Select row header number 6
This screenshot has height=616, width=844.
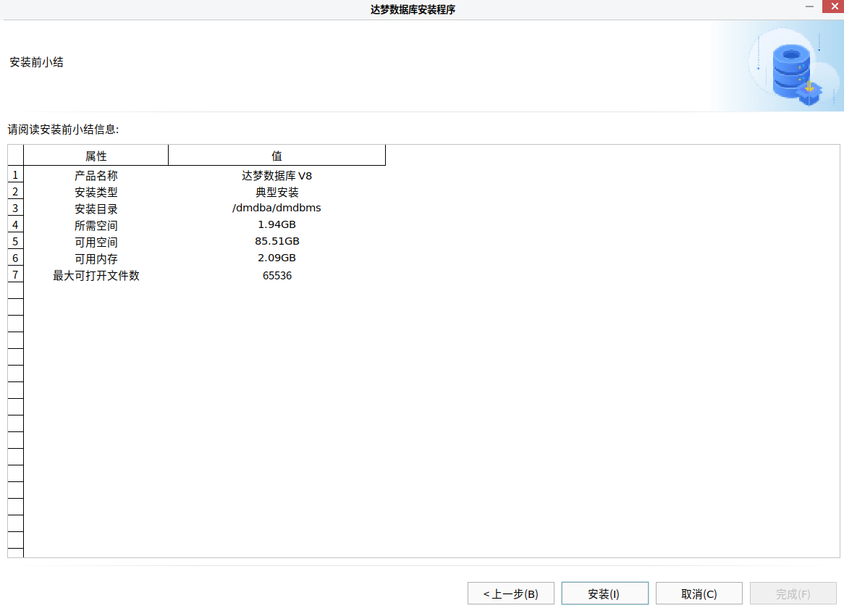tap(15, 258)
